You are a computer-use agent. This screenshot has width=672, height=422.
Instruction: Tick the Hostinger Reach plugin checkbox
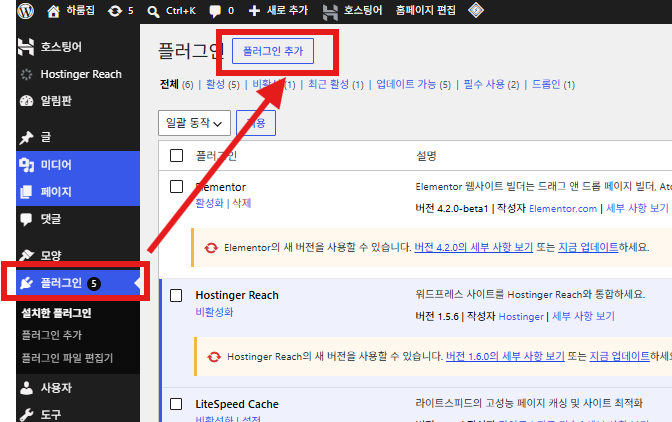coord(176,296)
